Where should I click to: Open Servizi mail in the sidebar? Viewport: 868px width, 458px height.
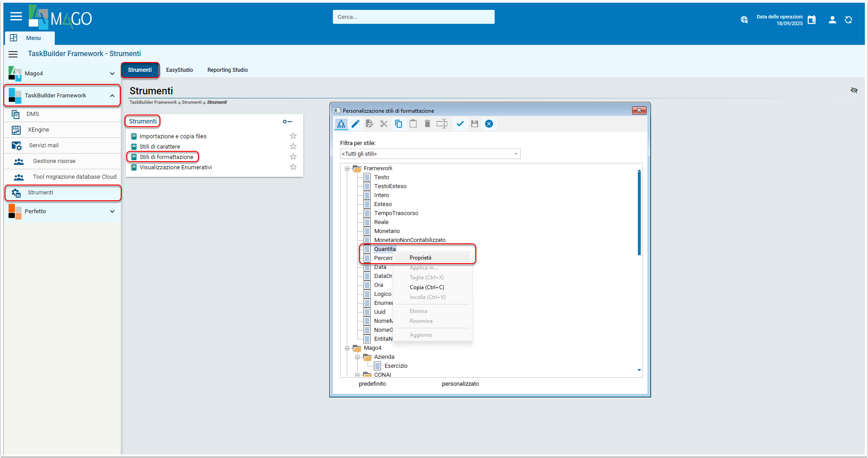63,145
